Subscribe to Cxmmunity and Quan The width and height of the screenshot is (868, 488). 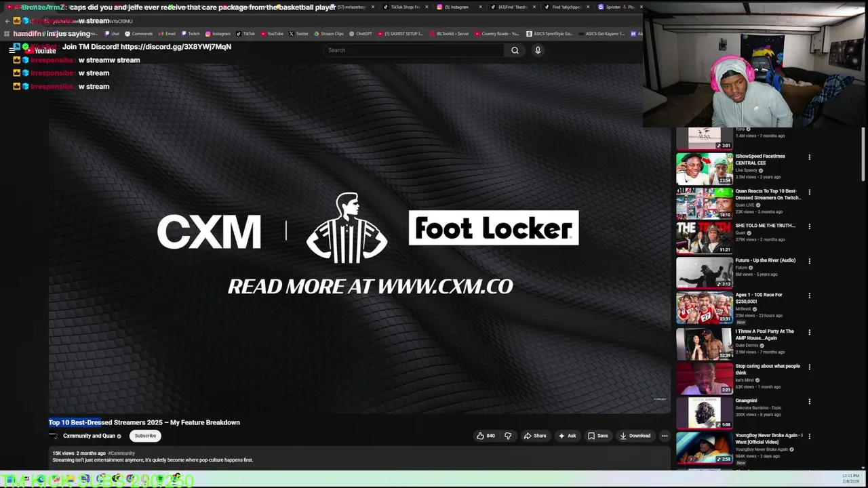(145, 436)
